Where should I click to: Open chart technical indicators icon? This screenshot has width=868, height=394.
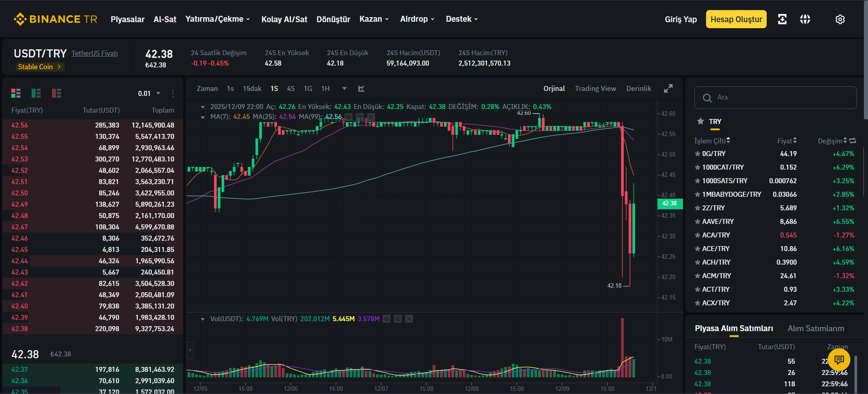point(361,89)
